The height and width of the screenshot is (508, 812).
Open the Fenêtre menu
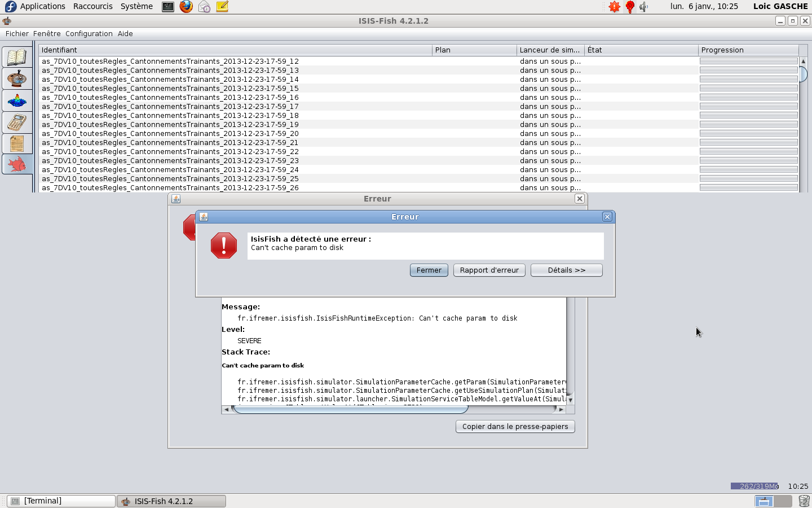pyautogui.click(x=47, y=34)
